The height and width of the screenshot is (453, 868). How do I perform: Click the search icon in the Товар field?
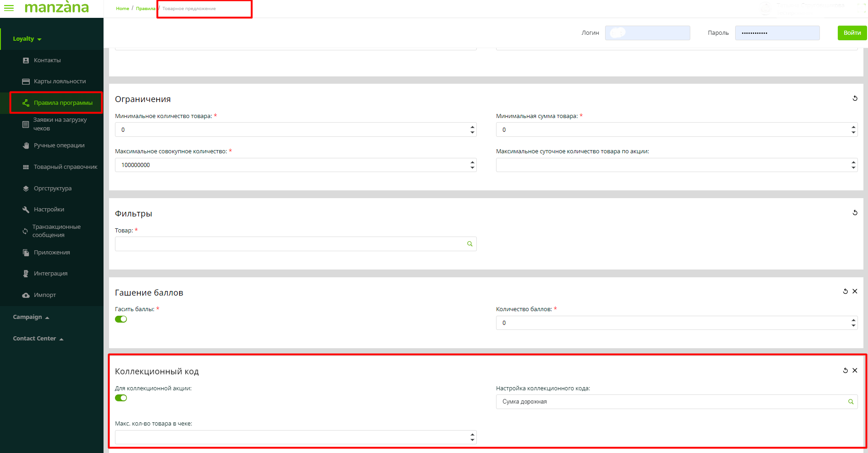pos(469,244)
